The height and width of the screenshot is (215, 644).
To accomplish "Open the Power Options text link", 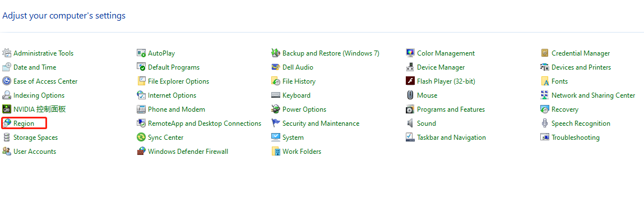I will [x=304, y=109].
